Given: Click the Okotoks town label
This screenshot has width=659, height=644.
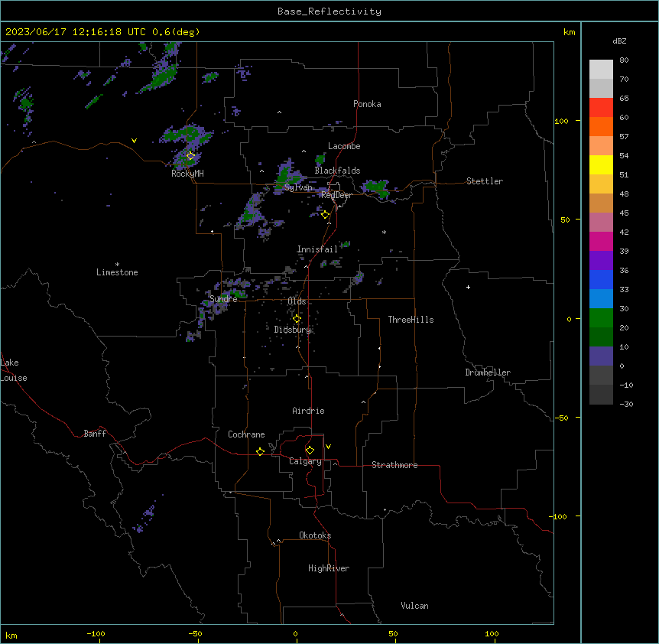Looking at the screenshot, I should (315, 535).
